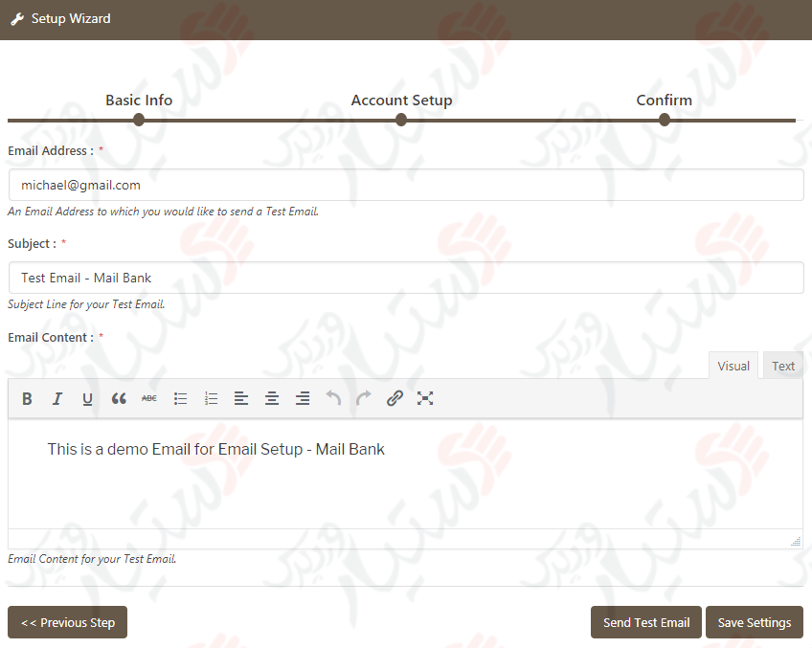
Task: Click the Subject line field
Action: coord(406,278)
